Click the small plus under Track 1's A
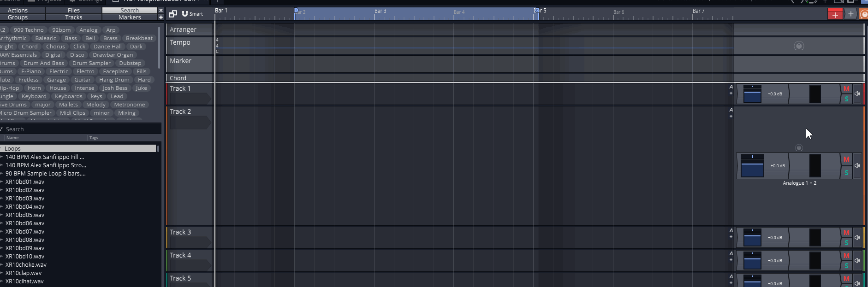This screenshot has height=287, width=868. [x=731, y=94]
